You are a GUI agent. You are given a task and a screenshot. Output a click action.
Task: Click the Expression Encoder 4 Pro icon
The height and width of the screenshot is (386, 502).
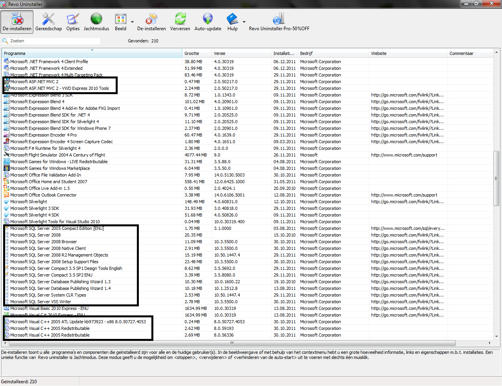tap(6, 135)
